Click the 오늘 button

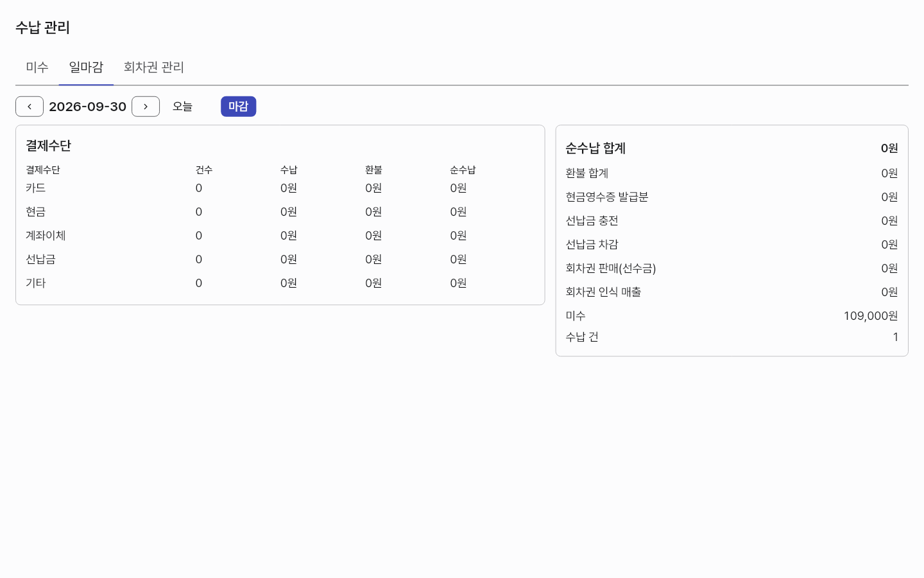[x=182, y=107]
